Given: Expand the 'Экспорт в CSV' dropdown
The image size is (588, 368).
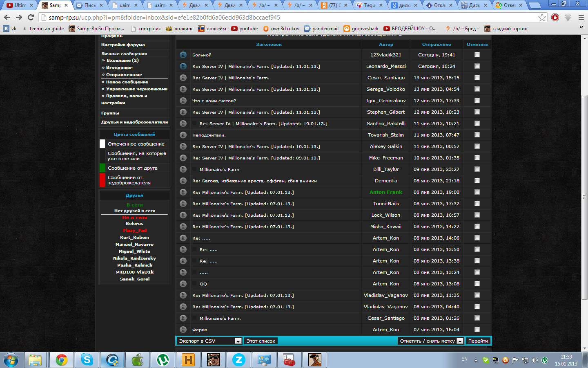Looking at the screenshot, I should pyautogui.click(x=238, y=341).
